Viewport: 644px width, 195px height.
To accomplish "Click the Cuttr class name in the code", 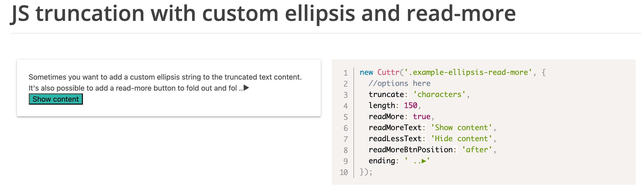I will 388,72.
